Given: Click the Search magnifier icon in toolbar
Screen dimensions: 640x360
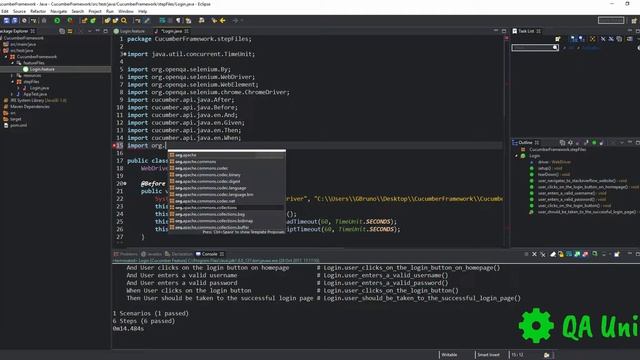Looking at the screenshot, I should 124,20.
